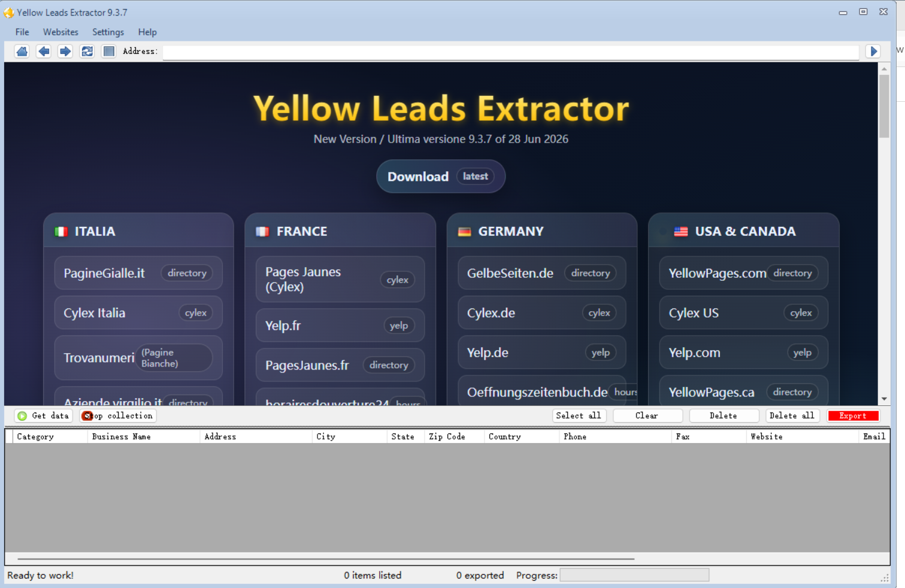Viewport: 905px width, 588px height.
Task: Click the browser pane vertical scrollbar thumb
Action: [884, 106]
